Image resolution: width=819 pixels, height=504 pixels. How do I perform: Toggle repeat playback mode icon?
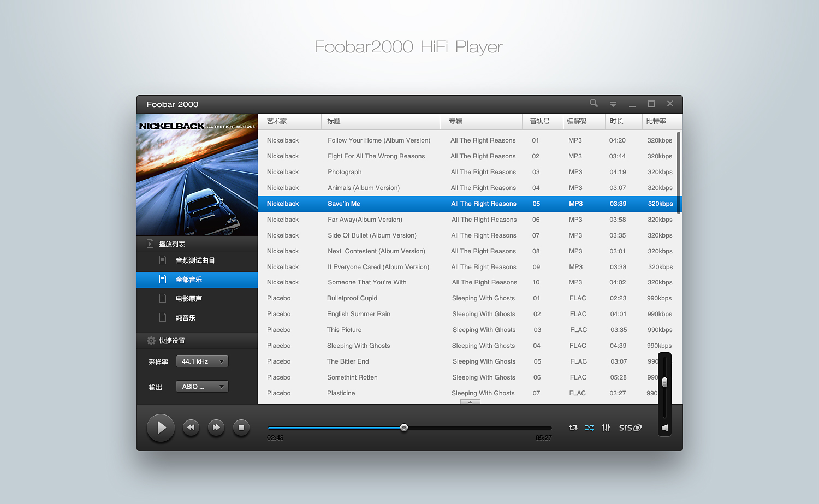573,428
